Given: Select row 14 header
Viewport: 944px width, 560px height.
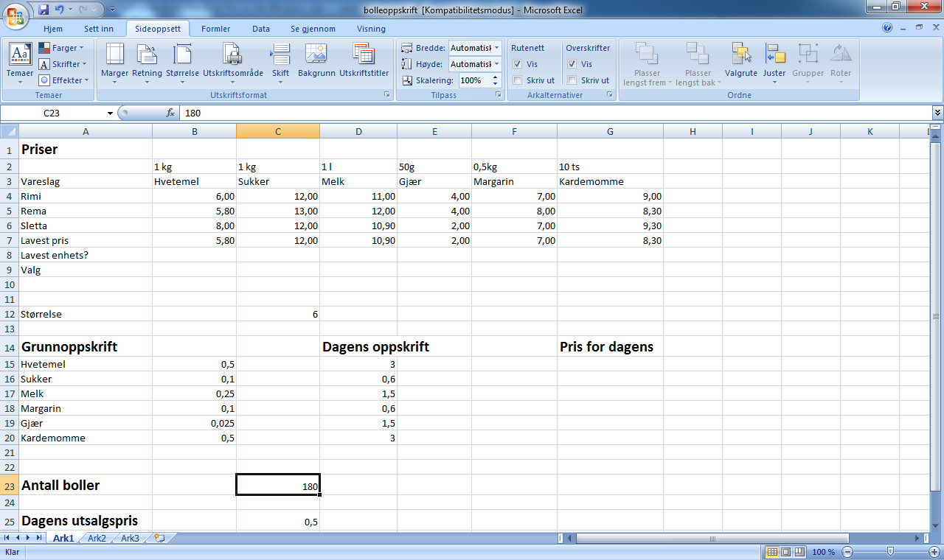Looking at the screenshot, I should click(10, 346).
